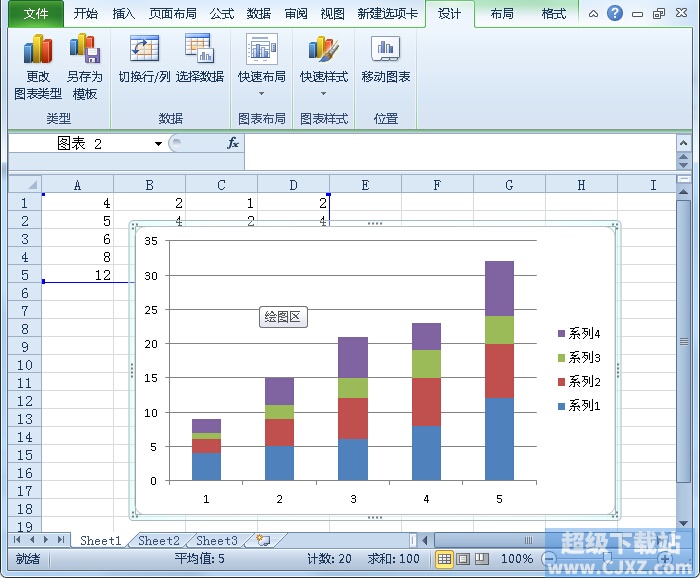Click the vertical axis label 35
Image resolution: width=700 pixels, height=578 pixels.
pos(151,241)
